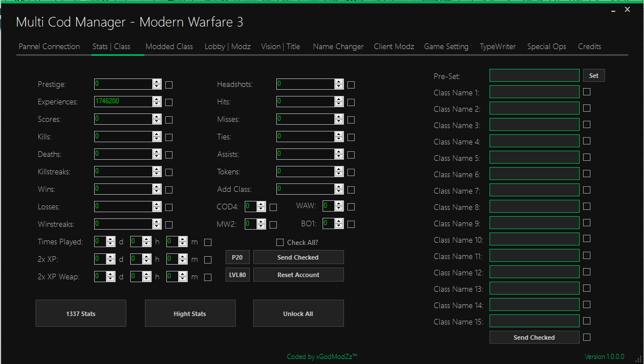Click the "Coded by xGodModZz" text
The image size is (644, 364).
pyautogui.click(x=322, y=356)
